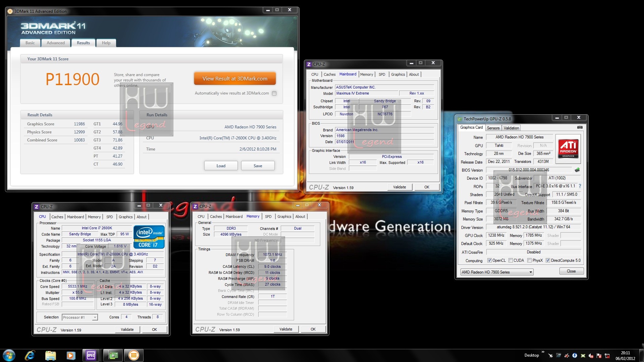Click the blue lightning bolt tray icon
This screenshot has width=644, height=362.
(575, 356)
